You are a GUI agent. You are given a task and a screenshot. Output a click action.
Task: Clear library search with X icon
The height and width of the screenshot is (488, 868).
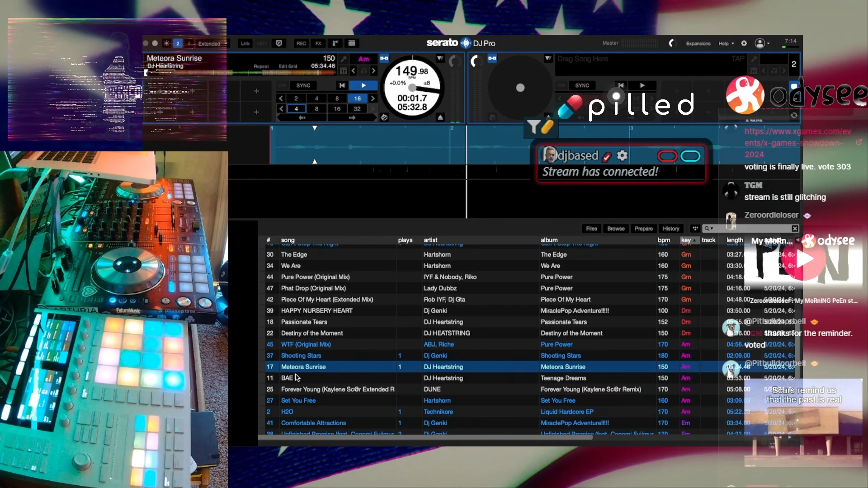pyautogui.click(x=795, y=229)
